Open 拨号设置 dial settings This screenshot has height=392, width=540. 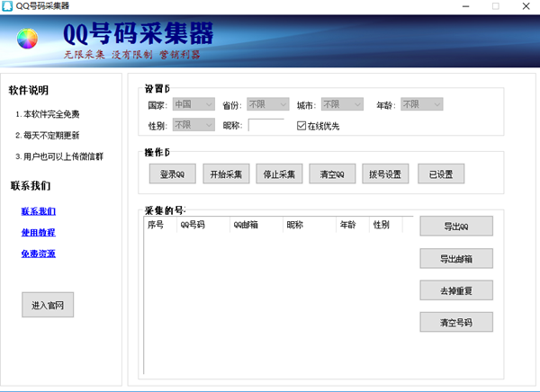(385, 174)
